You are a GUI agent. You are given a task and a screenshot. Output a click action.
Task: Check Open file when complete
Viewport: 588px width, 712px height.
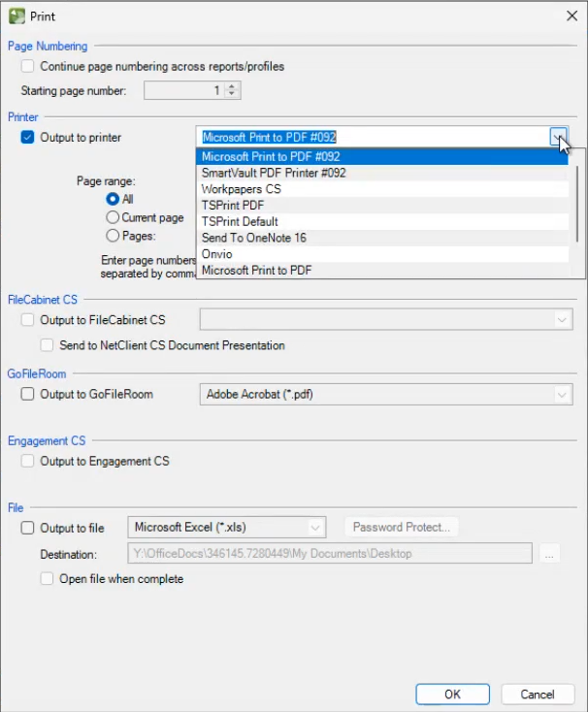click(x=47, y=579)
